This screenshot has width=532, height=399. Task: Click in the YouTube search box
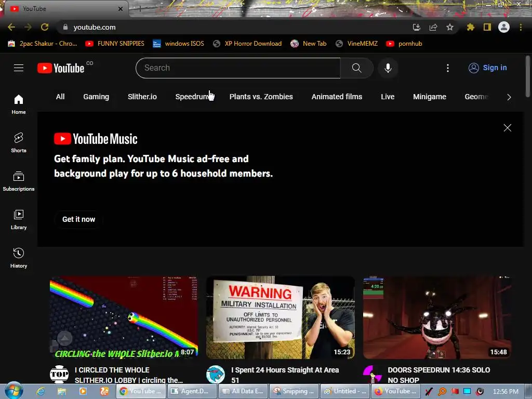pos(238,68)
